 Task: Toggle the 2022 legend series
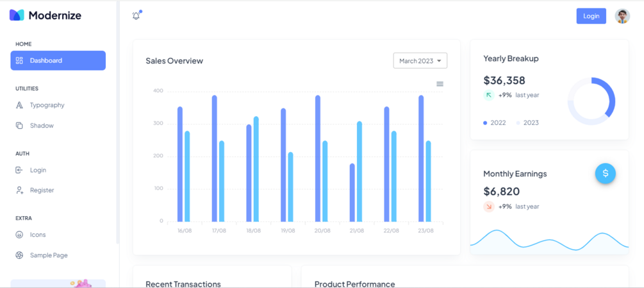tap(495, 123)
